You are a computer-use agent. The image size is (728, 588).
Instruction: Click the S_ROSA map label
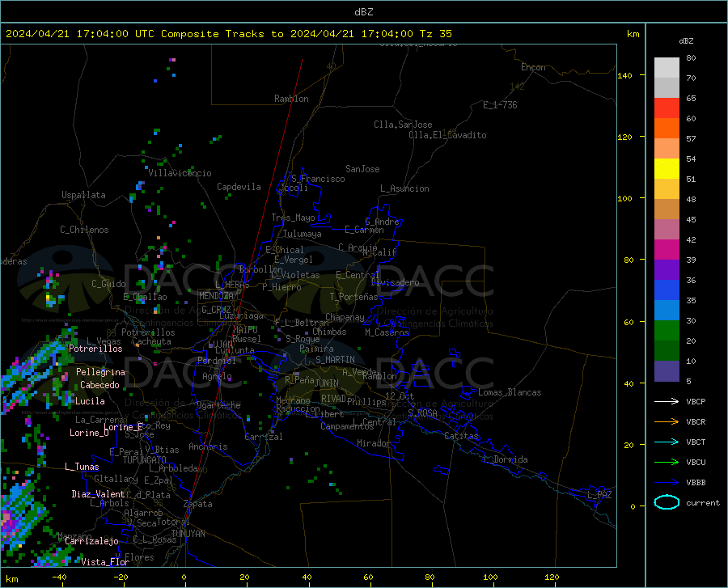422,412
